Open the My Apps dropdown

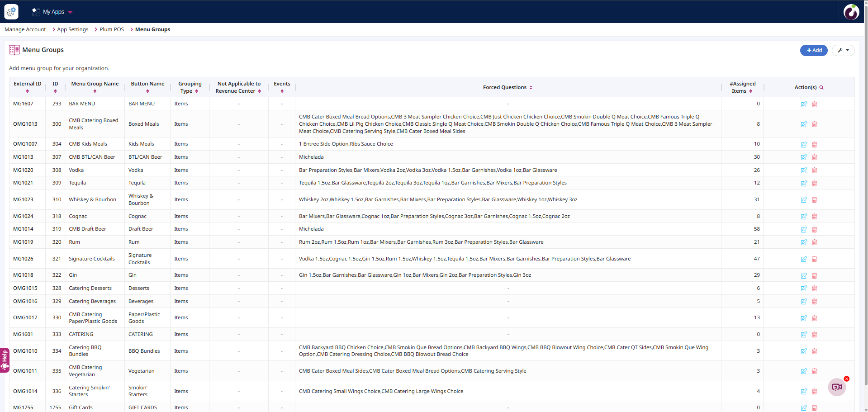click(52, 12)
